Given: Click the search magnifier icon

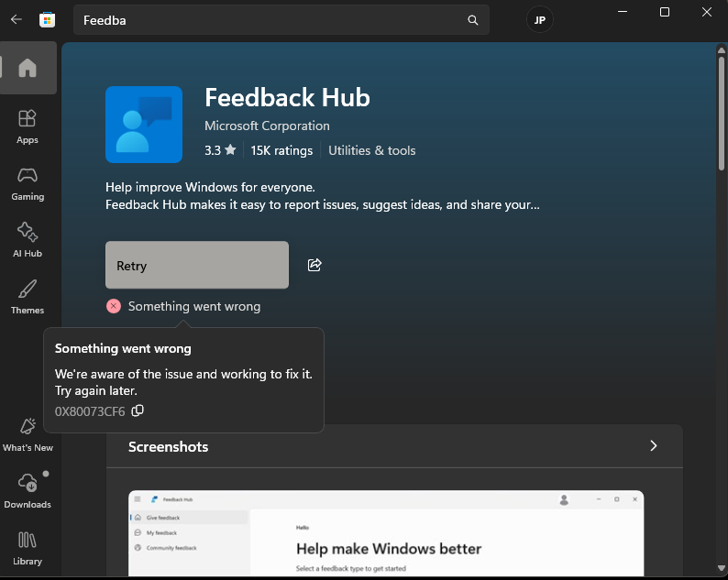Looking at the screenshot, I should pyautogui.click(x=472, y=20).
